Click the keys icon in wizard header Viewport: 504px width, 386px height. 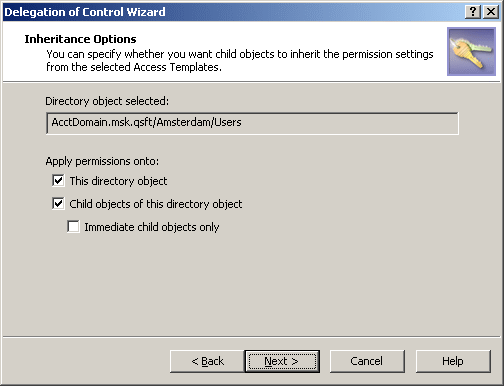click(x=471, y=52)
